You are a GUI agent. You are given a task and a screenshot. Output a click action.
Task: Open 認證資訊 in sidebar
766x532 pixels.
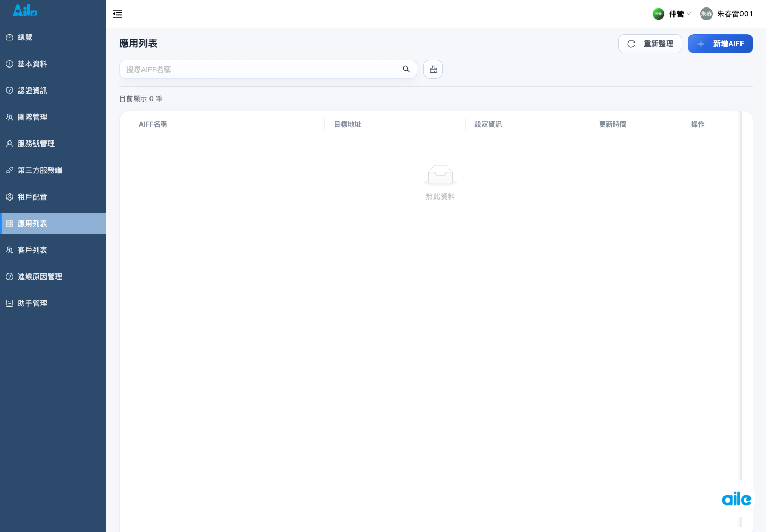tap(53, 90)
